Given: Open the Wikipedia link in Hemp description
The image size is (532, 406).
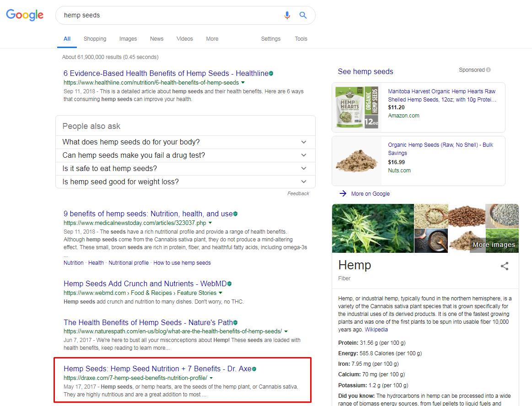Looking at the screenshot, I should [376, 330].
